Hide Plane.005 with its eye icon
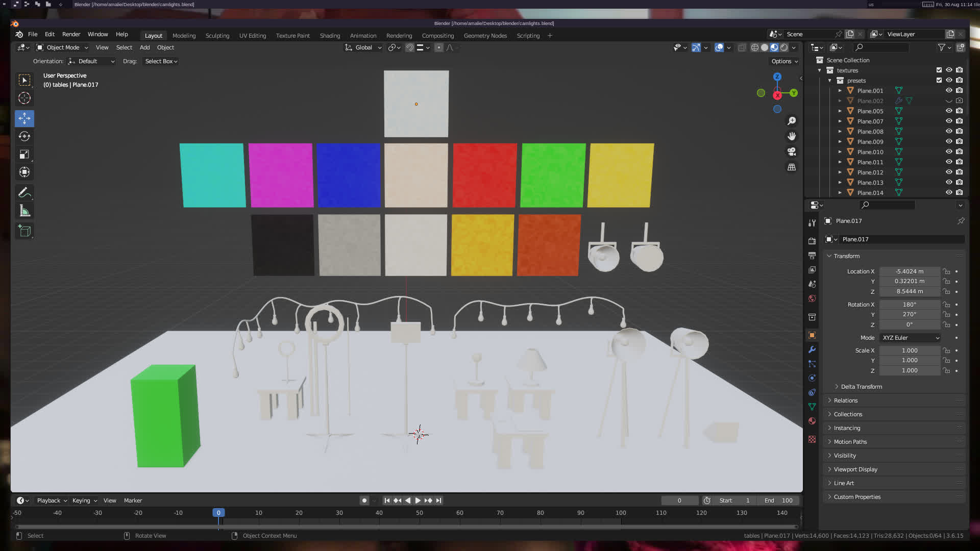Viewport: 980px width, 551px height. [x=949, y=111]
